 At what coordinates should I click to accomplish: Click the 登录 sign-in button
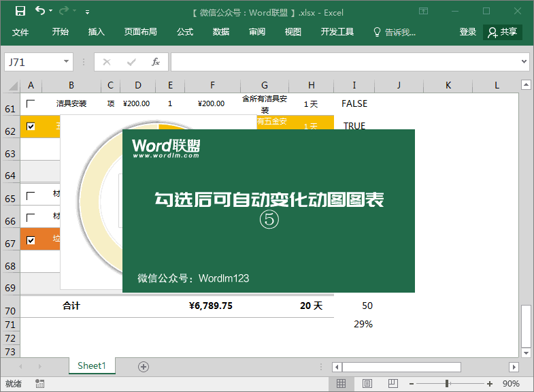point(467,32)
